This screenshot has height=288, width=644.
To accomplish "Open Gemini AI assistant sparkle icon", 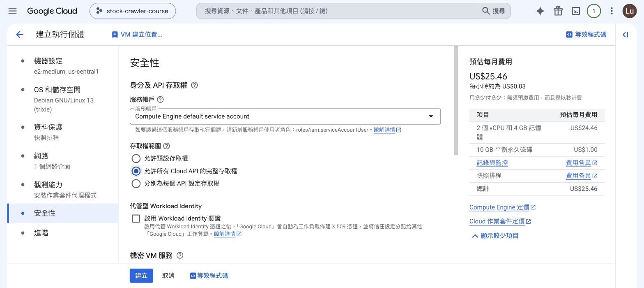I will [540, 11].
